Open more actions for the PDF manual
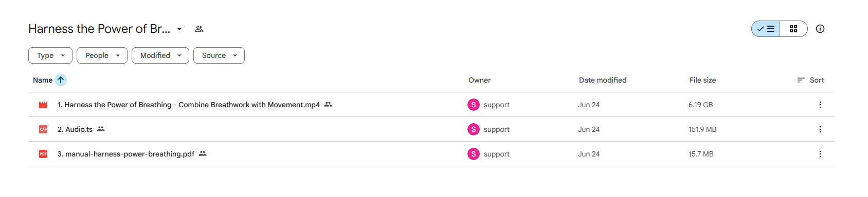The image size is (868, 197). 820,154
